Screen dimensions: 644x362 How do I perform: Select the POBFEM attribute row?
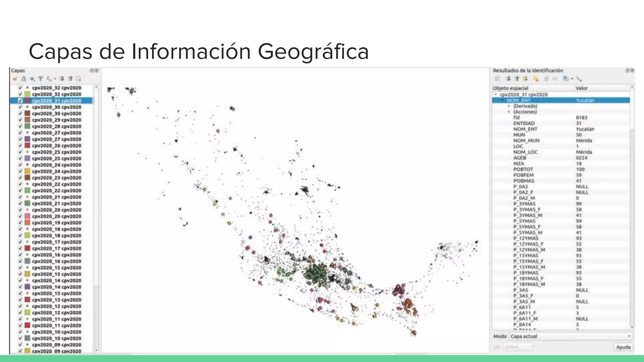click(561, 175)
